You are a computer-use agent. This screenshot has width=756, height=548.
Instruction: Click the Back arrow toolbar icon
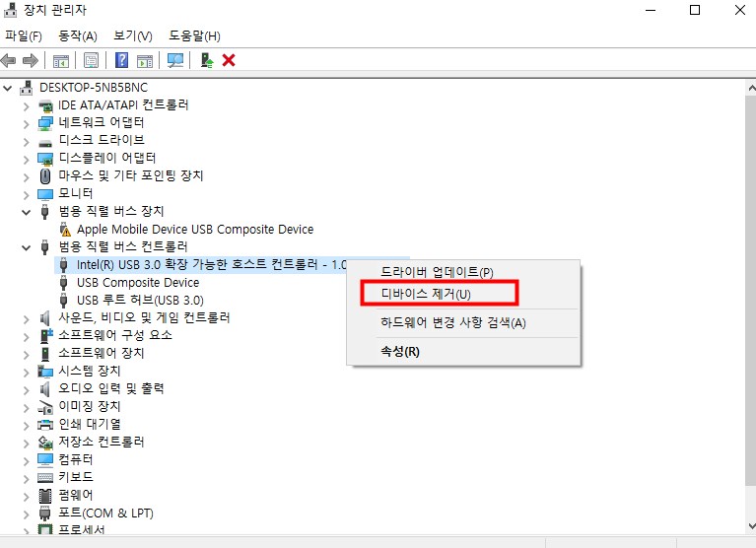[x=9, y=61]
